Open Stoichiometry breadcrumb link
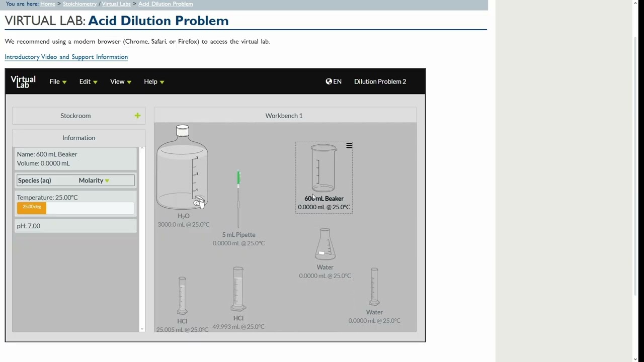The height and width of the screenshot is (362, 644). click(79, 4)
